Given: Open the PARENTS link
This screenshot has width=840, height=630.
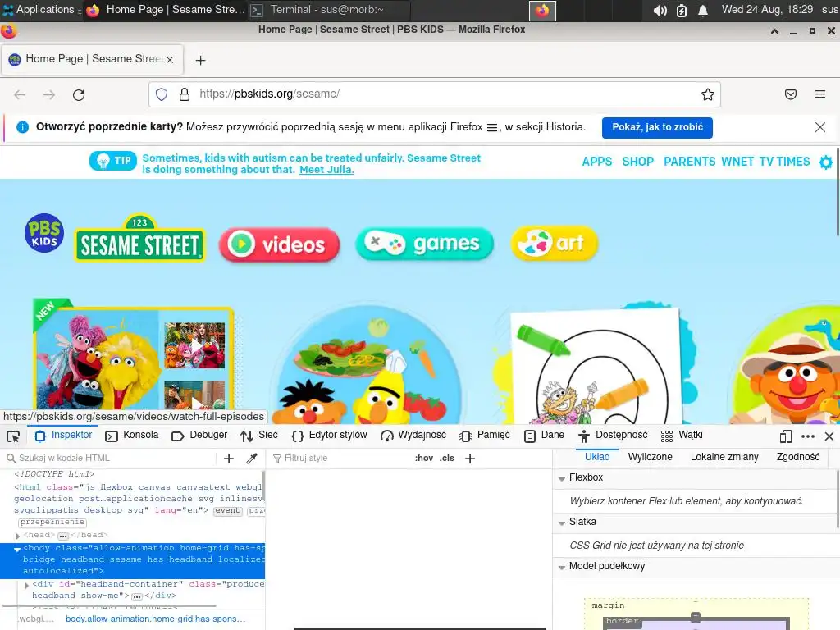Looking at the screenshot, I should [x=689, y=162].
